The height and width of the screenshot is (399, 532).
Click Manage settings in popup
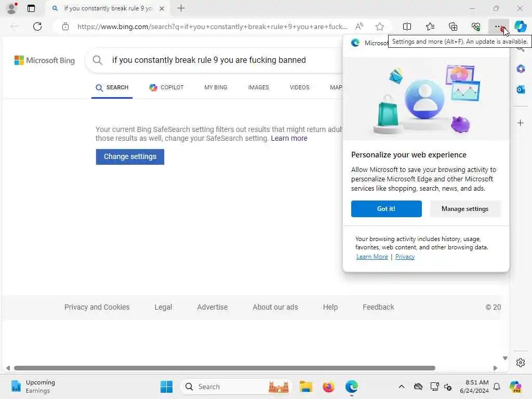(465, 209)
